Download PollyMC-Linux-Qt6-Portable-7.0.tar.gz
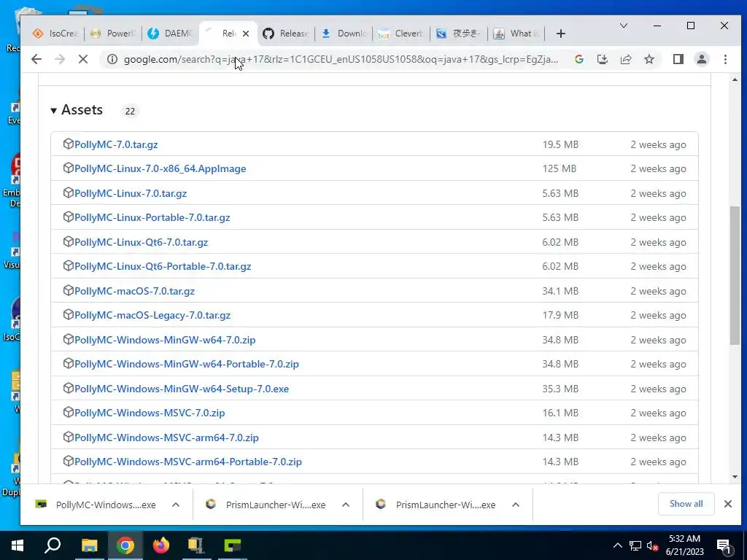The width and height of the screenshot is (747, 560). [x=163, y=266]
